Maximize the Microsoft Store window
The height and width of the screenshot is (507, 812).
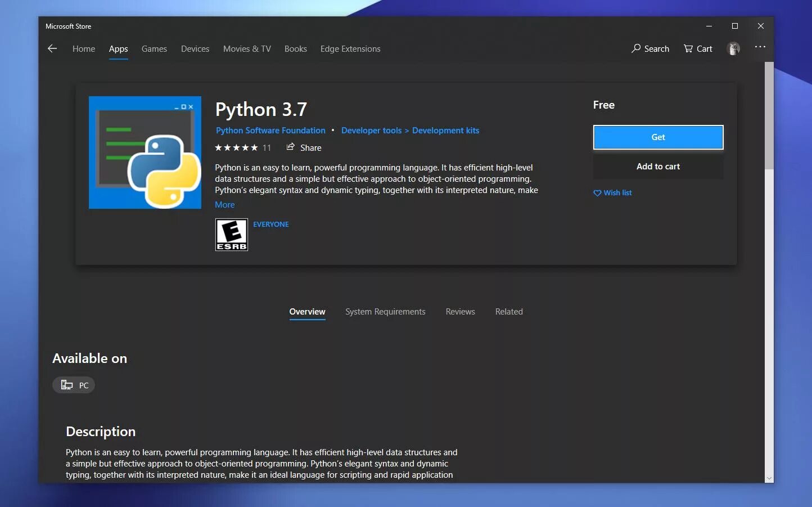[x=735, y=26]
